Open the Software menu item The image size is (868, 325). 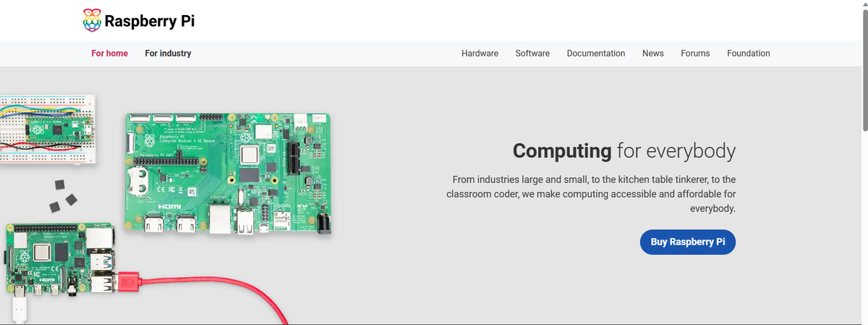point(532,54)
